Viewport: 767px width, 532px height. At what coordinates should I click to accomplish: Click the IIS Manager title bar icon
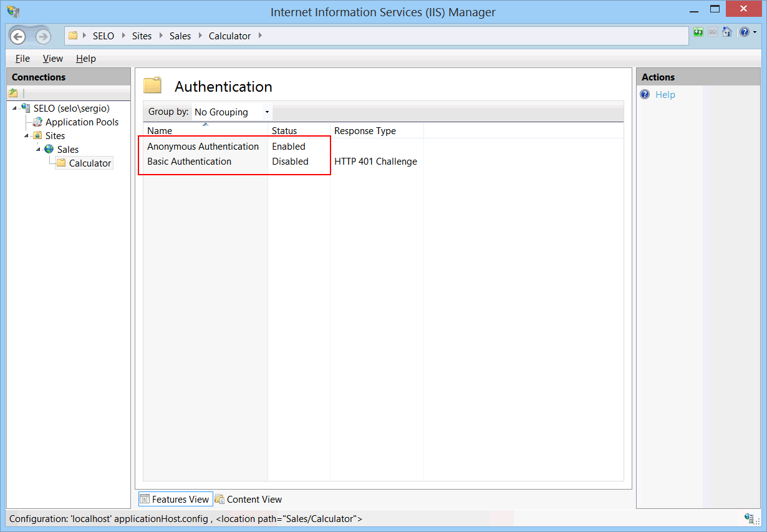[x=13, y=11]
